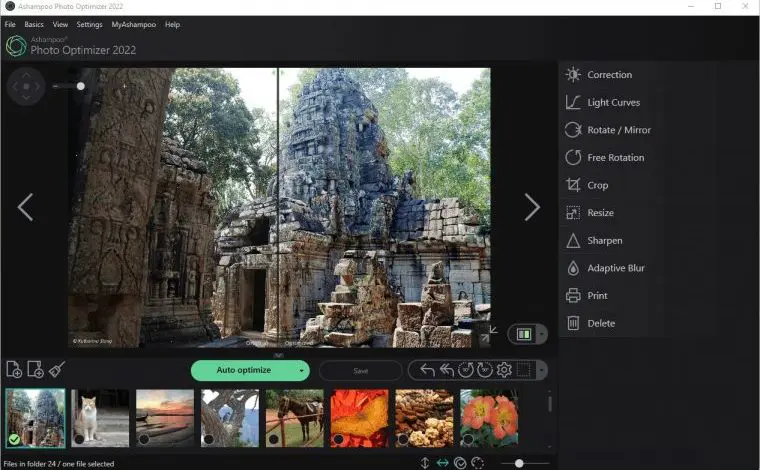Click the Auto optimize button

[244, 370]
